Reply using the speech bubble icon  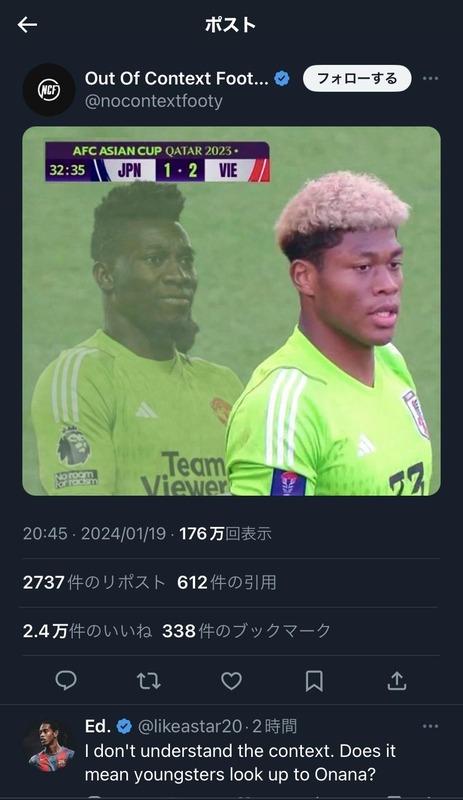point(66,681)
